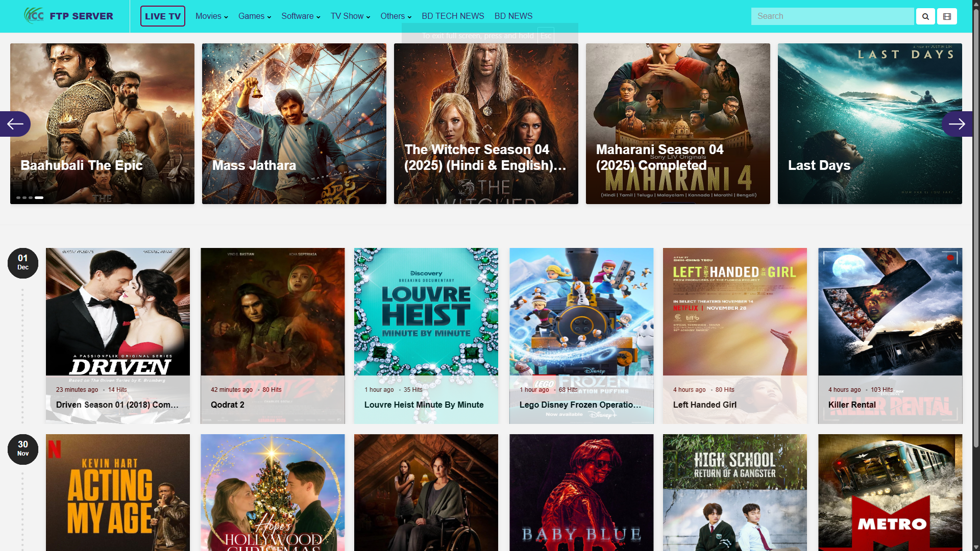Open the BD NEWS menu item
Screen dimensions: 980x551
[x=513, y=16]
